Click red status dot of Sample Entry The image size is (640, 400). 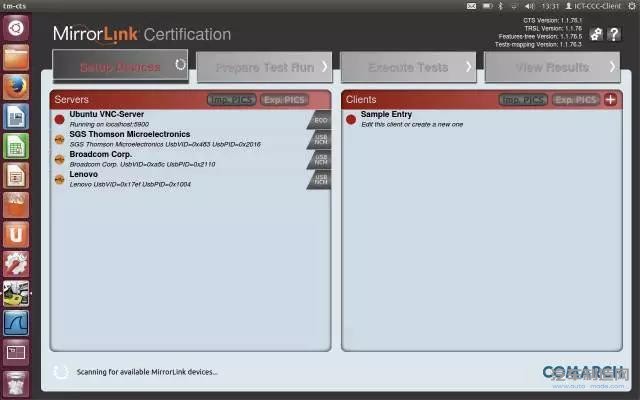coord(351,119)
